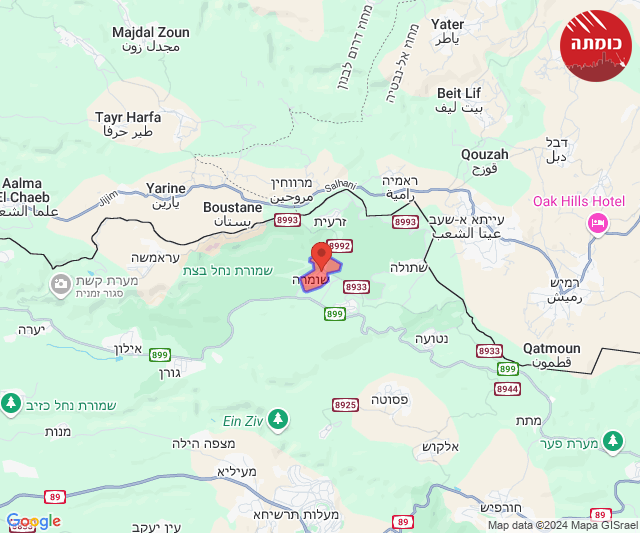This screenshot has height=533, width=640.
Task: Open the Map data ©2024 attribution text
Action: pos(563,525)
